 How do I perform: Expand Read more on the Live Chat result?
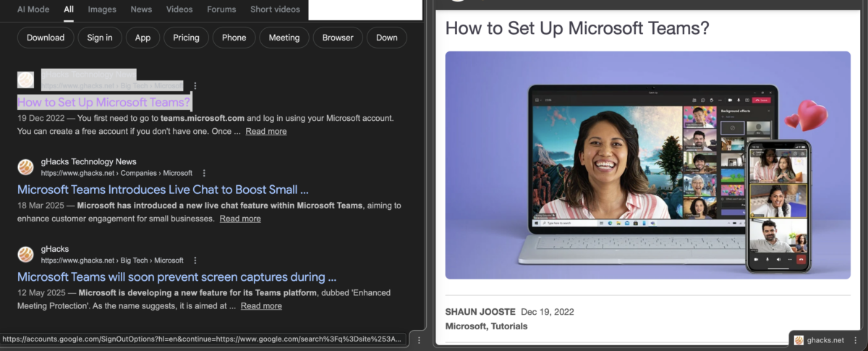click(x=240, y=219)
